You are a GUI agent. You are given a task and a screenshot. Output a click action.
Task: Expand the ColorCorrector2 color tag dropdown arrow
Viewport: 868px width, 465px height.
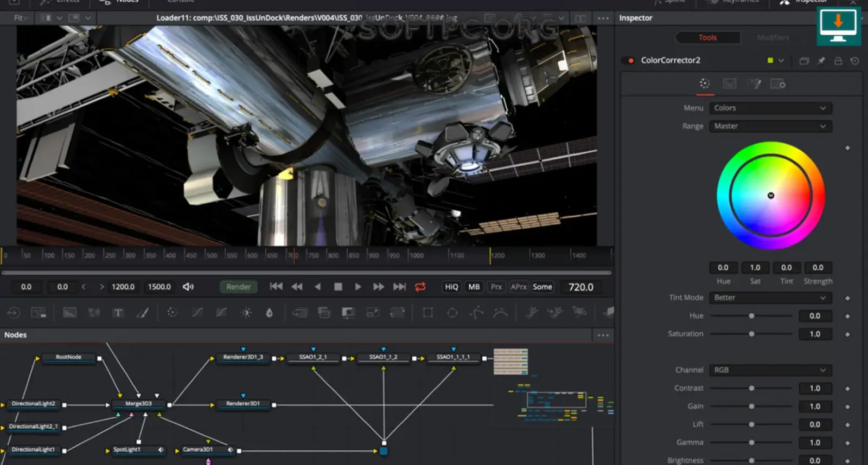(x=781, y=61)
